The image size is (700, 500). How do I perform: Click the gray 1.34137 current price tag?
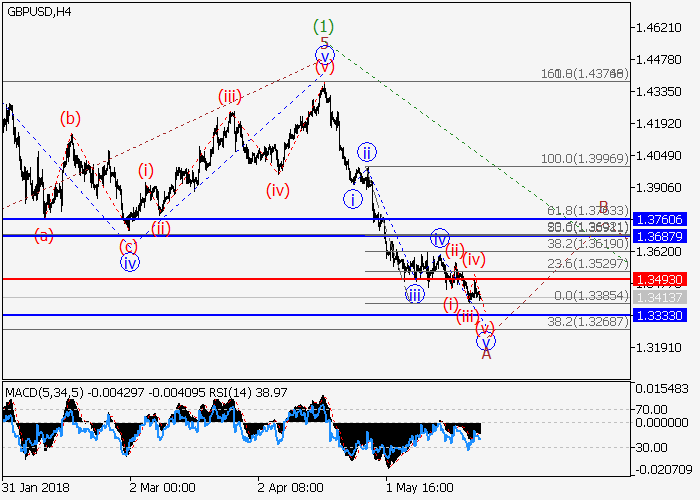point(660,297)
